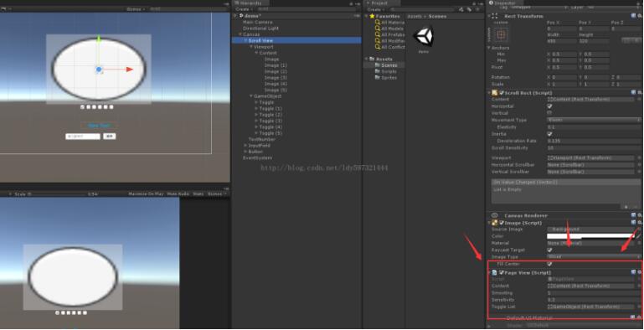Toggle the Fill Center checkbox
This screenshot has height=330, width=644.
point(549,264)
